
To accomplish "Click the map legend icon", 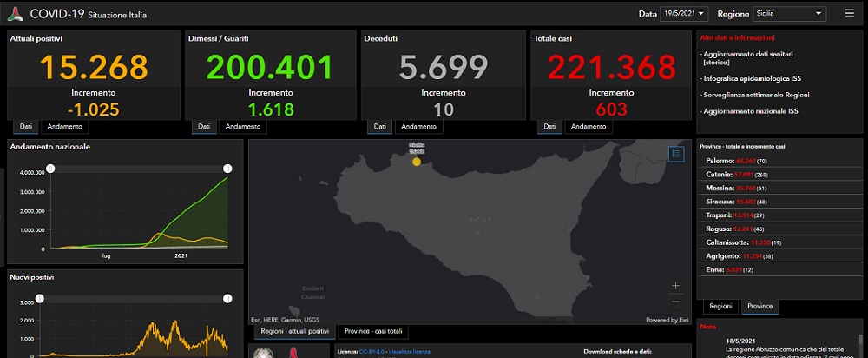I will click(676, 154).
